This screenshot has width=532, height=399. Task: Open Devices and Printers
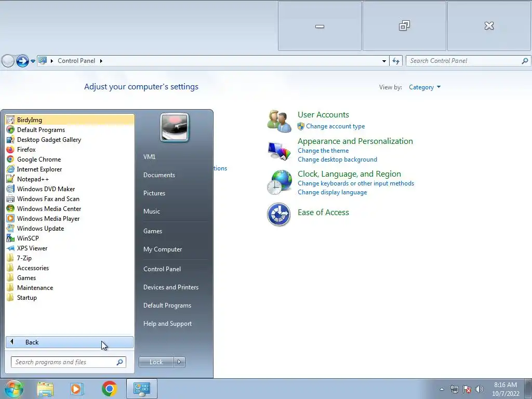(x=170, y=287)
